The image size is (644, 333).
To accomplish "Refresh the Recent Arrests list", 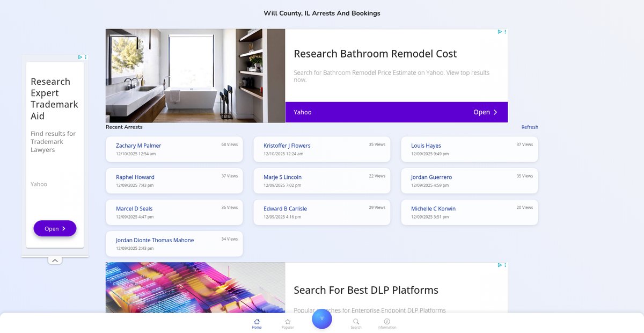I will click(530, 127).
